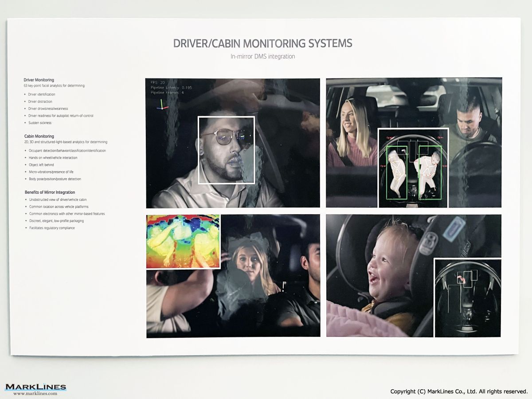The width and height of the screenshot is (532, 399).
Task: Select 'Micro-vibrations/presence of life' bullet
Action: (x=51, y=172)
